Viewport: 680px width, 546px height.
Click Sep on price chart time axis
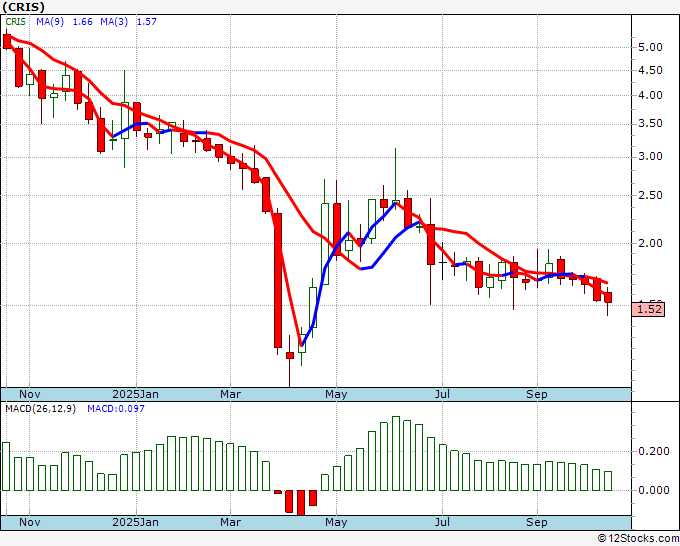537,394
